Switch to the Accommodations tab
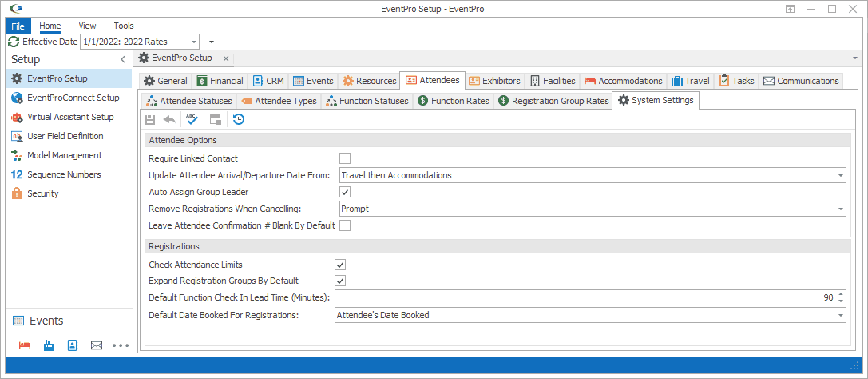 point(624,81)
